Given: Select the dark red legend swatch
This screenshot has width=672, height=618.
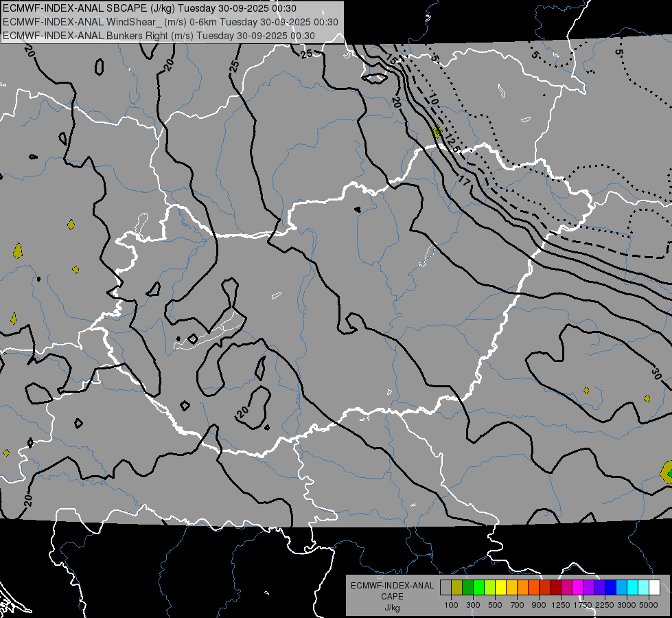Looking at the screenshot, I should (x=555, y=587).
